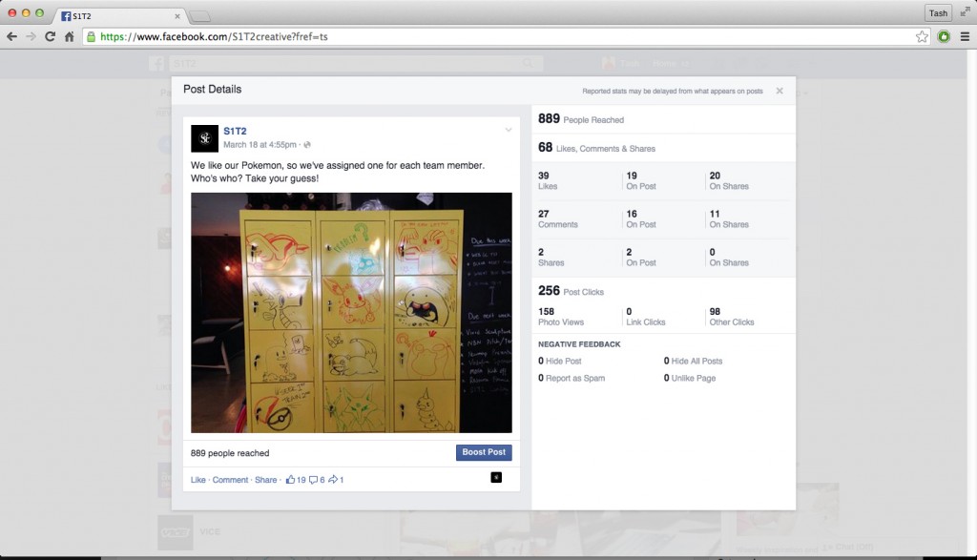Click the public globe audience icon
The height and width of the screenshot is (560, 977).
[x=307, y=144]
